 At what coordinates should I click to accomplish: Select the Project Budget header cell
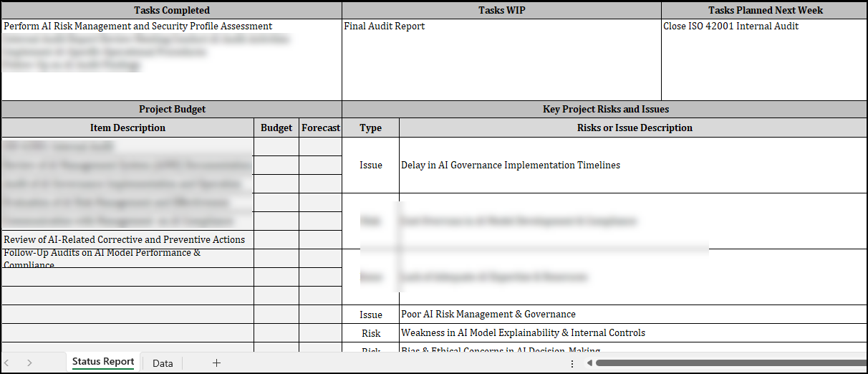pyautogui.click(x=172, y=109)
